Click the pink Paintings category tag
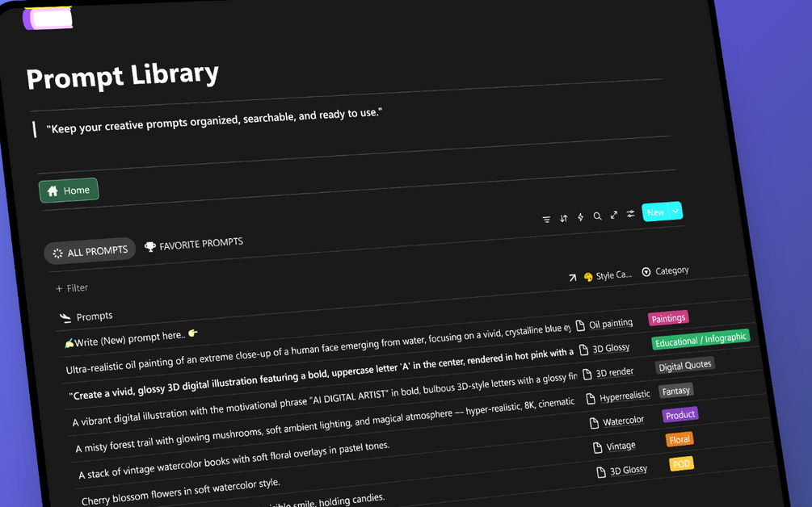The width and height of the screenshot is (812, 507). tap(668, 318)
